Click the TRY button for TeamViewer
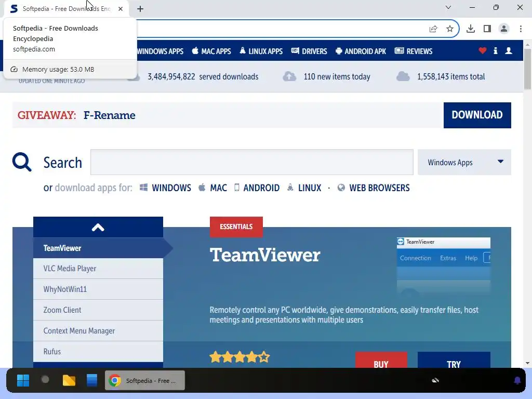 [454, 361]
